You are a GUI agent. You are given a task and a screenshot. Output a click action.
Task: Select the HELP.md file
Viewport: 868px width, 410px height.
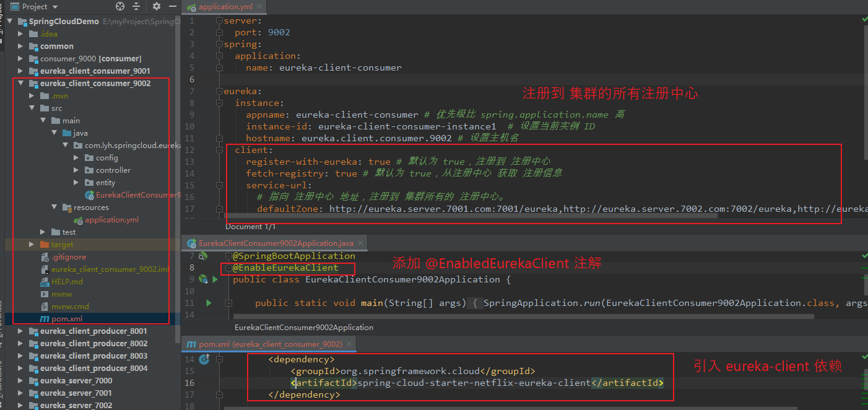point(61,282)
